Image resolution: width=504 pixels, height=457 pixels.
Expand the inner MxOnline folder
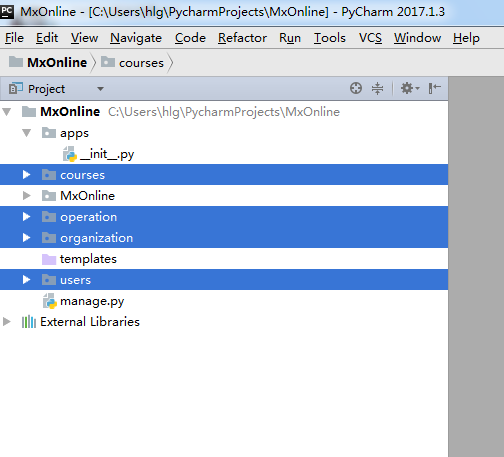coord(26,196)
